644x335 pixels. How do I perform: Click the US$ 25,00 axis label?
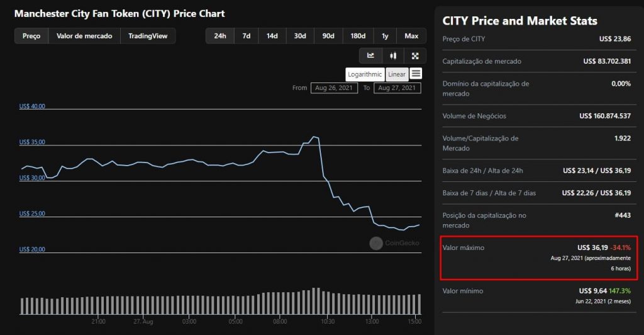click(32, 213)
